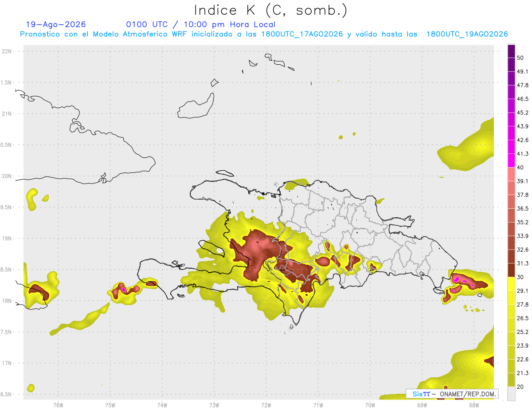
Task: Pick the magenta swatch between 40 and 41.3
Action: click(511, 160)
